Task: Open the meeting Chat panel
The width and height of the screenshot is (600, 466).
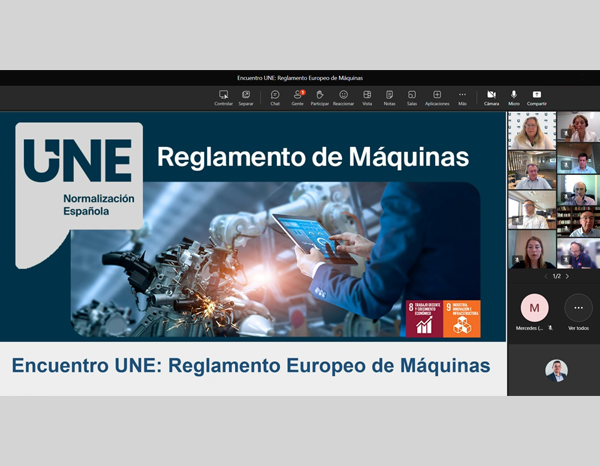Action: click(x=275, y=98)
